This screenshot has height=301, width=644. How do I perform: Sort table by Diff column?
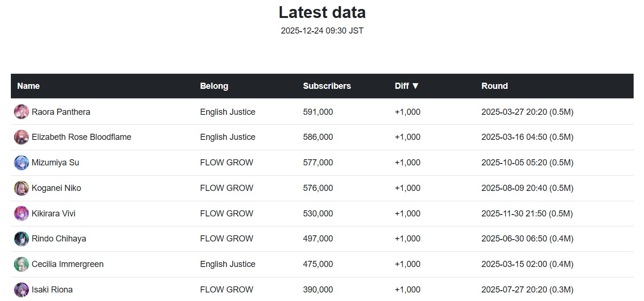[407, 86]
